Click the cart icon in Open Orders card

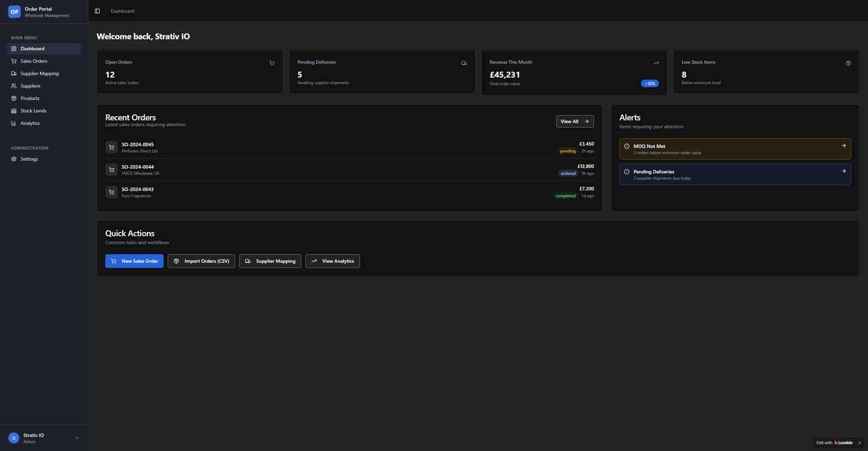pyautogui.click(x=272, y=63)
